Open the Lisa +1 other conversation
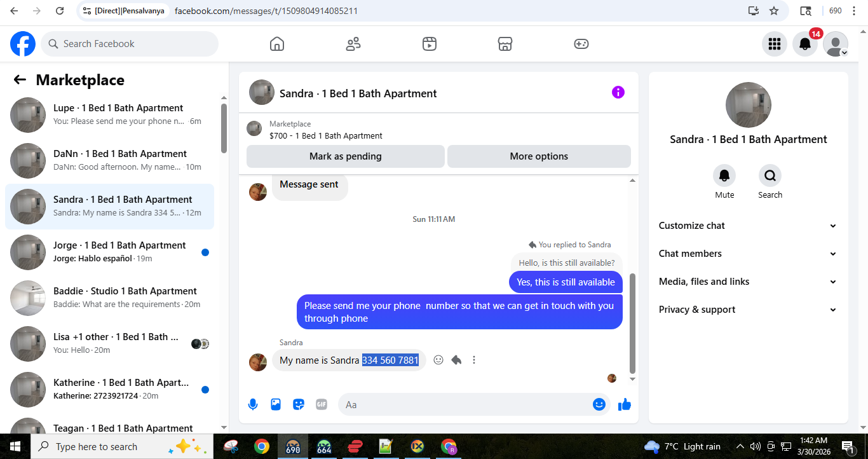 click(109, 344)
